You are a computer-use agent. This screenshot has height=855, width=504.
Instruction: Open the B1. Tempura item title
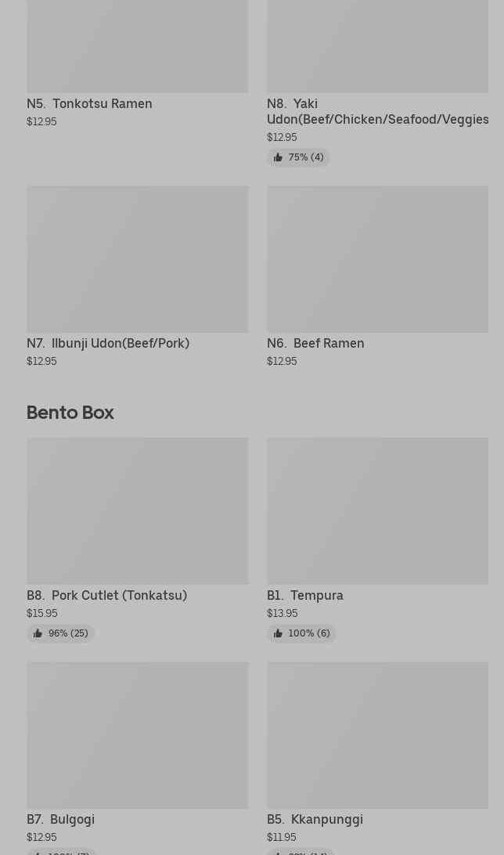coord(305,595)
